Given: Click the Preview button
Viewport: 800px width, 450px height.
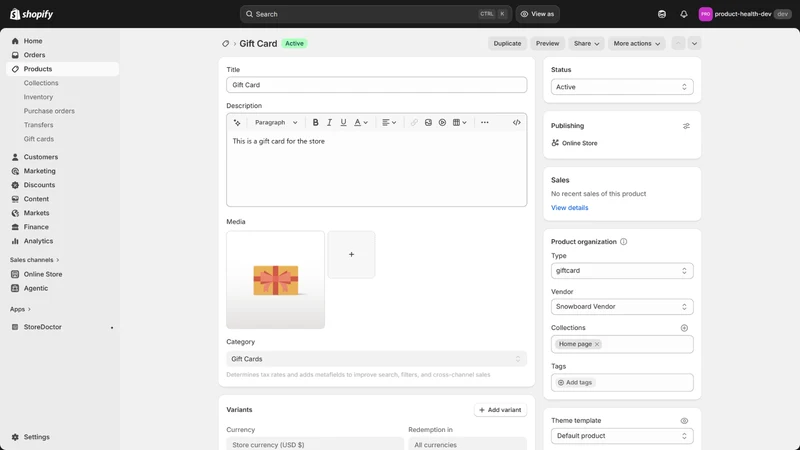Looking at the screenshot, I should 547,43.
